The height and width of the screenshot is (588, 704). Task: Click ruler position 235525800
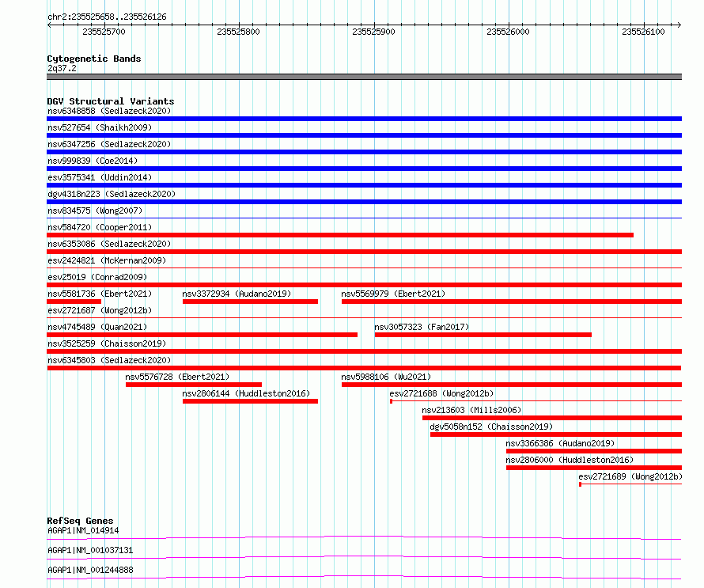(238, 32)
